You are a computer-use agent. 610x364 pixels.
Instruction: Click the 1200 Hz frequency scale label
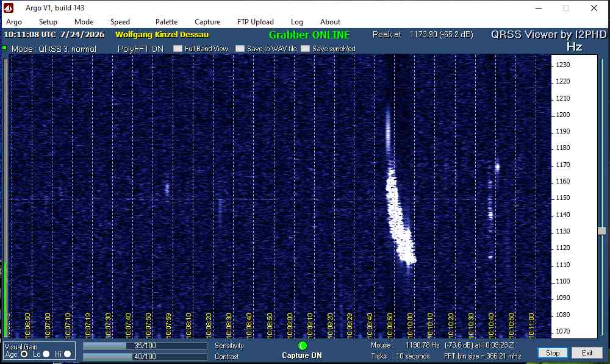click(562, 115)
